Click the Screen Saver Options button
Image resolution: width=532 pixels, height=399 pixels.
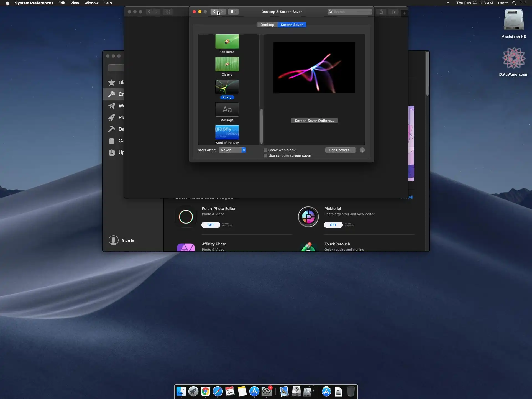click(x=314, y=121)
